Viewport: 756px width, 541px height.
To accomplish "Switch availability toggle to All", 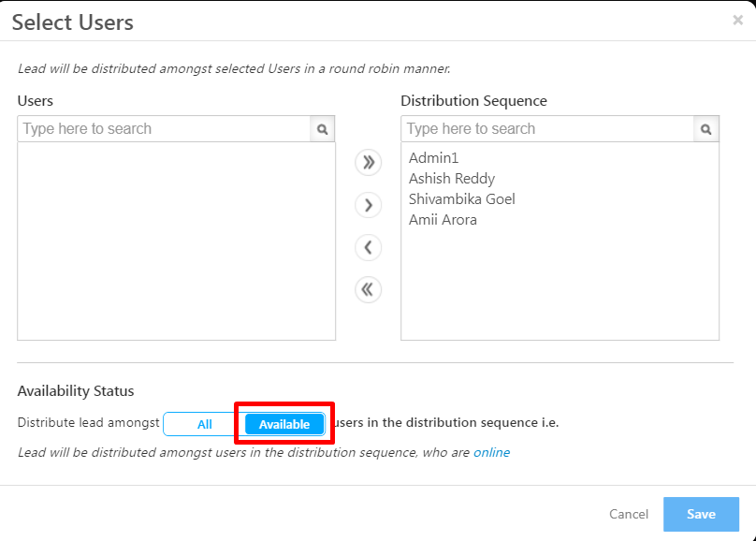I will tap(205, 424).
